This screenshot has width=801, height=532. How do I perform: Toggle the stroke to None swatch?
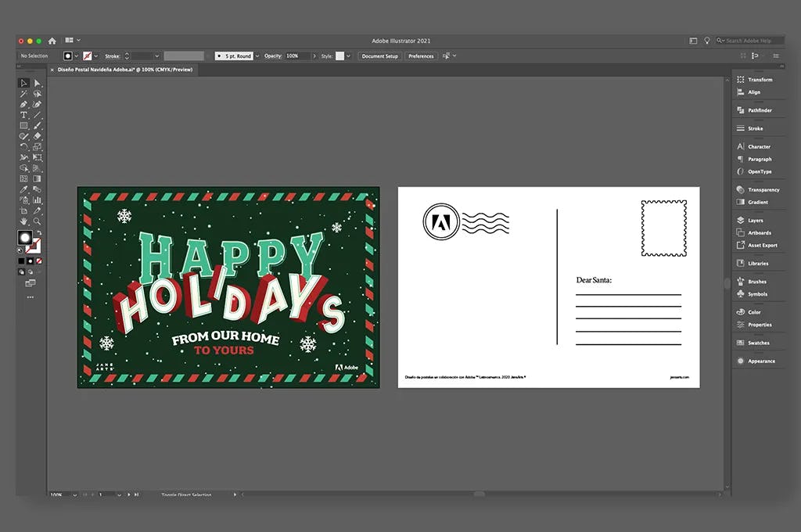click(38, 261)
